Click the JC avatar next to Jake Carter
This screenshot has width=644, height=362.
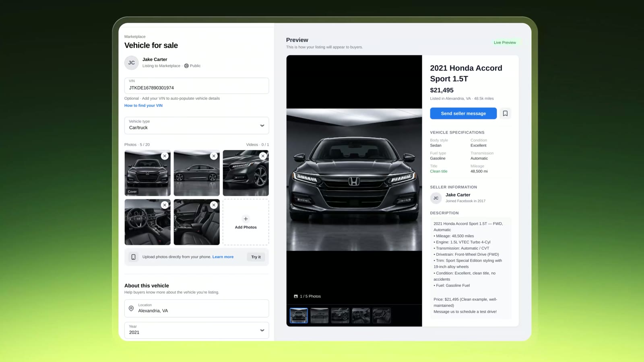(x=132, y=63)
